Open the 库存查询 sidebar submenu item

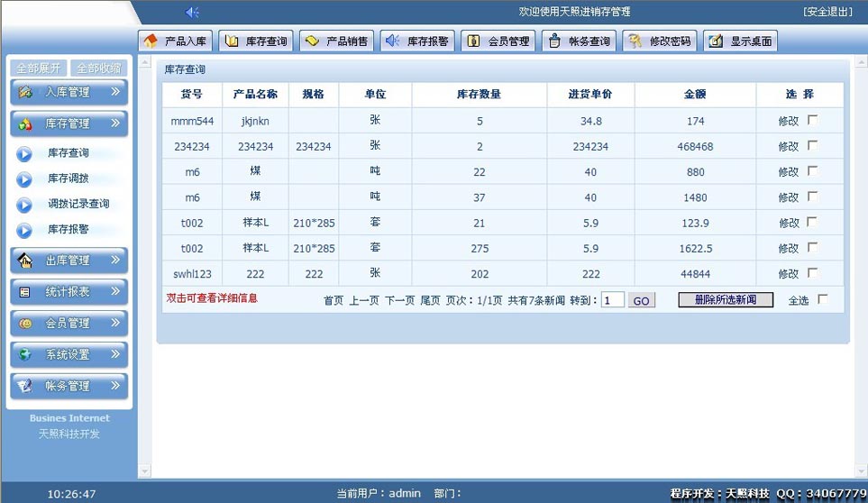(69, 152)
